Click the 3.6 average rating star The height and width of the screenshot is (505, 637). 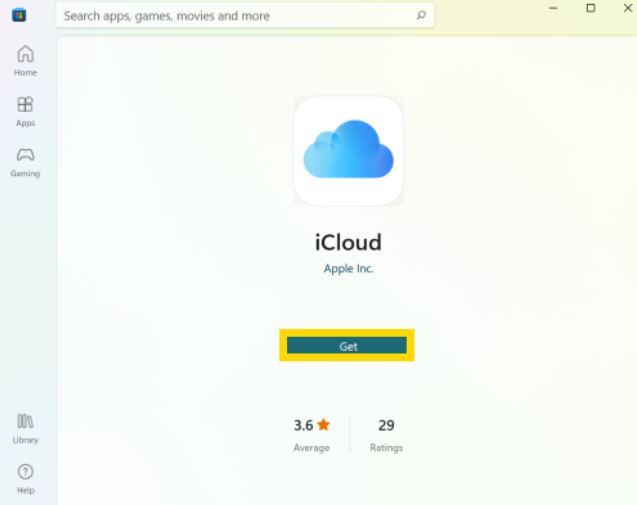click(324, 425)
